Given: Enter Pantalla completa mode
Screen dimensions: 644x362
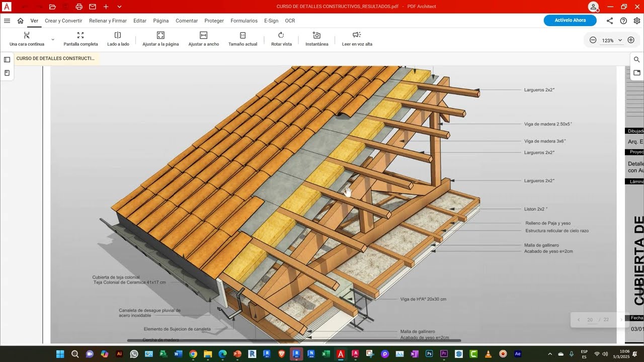Looking at the screenshot, I should coord(80,39).
